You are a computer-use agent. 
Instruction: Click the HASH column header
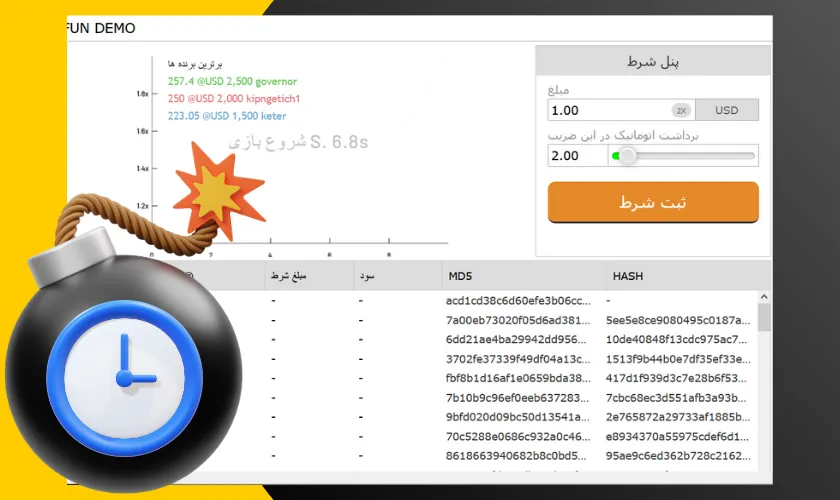(686, 276)
